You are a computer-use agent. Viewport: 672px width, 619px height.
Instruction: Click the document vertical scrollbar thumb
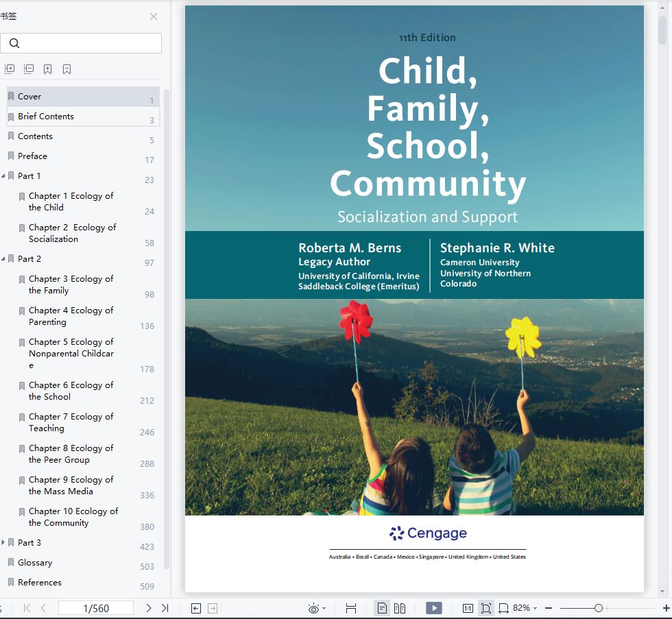pos(662,29)
